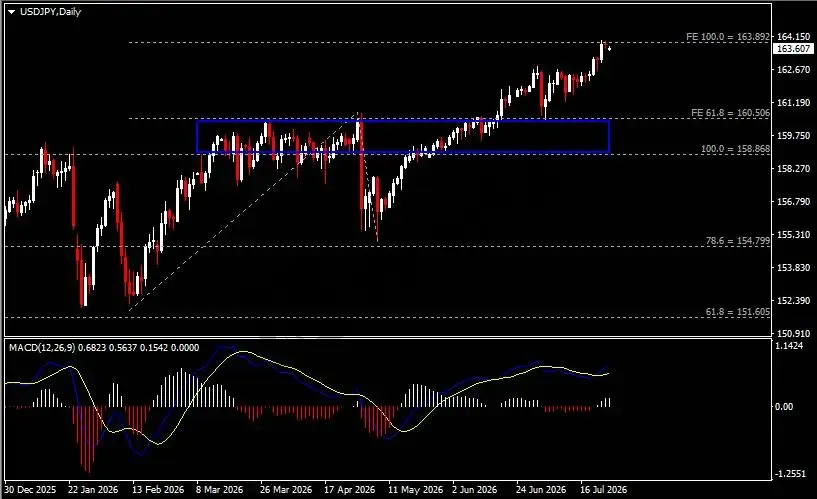Click the MACD 0.00 scale level
The image size is (817, 499).
click(784, 407)
